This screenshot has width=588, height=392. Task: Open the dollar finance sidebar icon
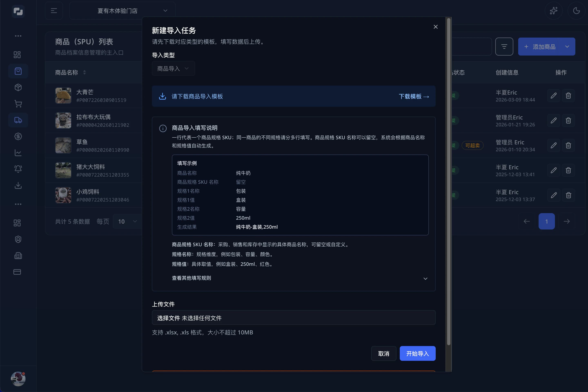coord(18,137)
